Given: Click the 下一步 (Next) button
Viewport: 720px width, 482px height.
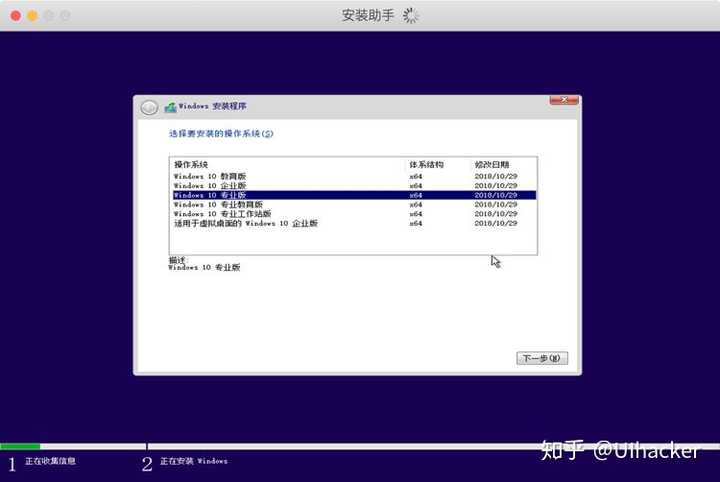Looking at the screenshot, I should [x=542, y=358].
